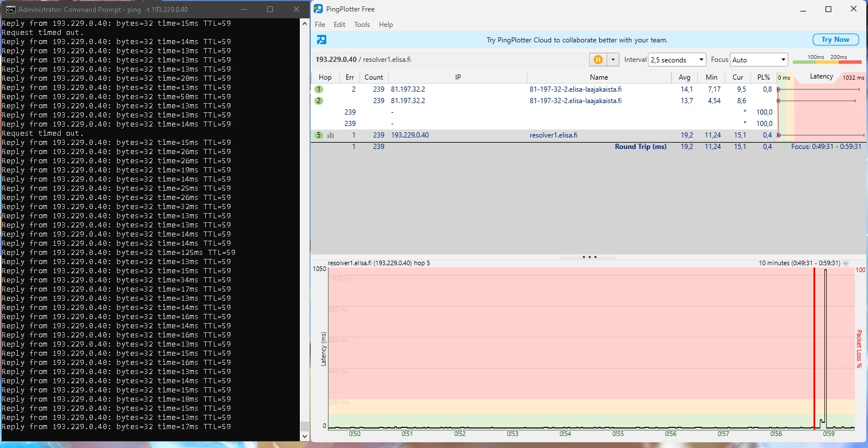Click the Min column header
Viewport: 868px width, 448px height.
711,77
